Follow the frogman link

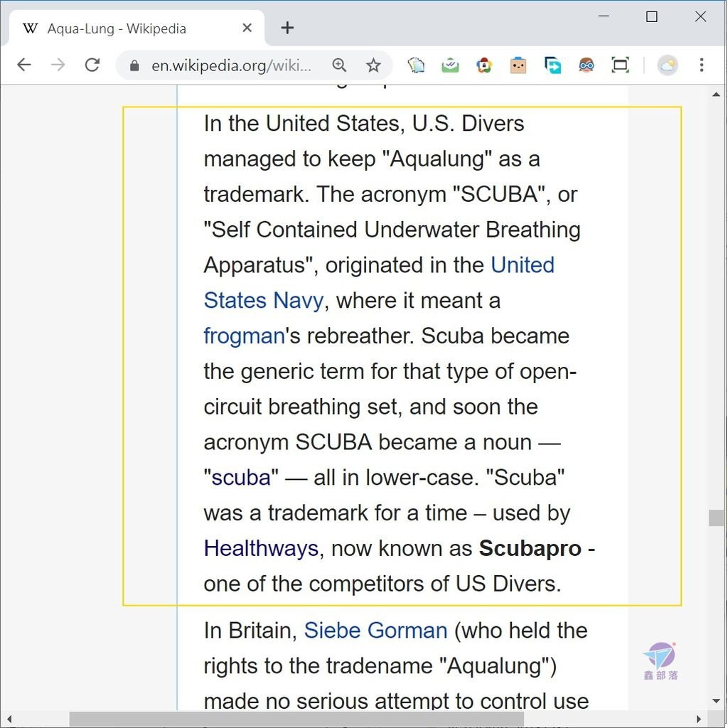(x=245, y=336)
